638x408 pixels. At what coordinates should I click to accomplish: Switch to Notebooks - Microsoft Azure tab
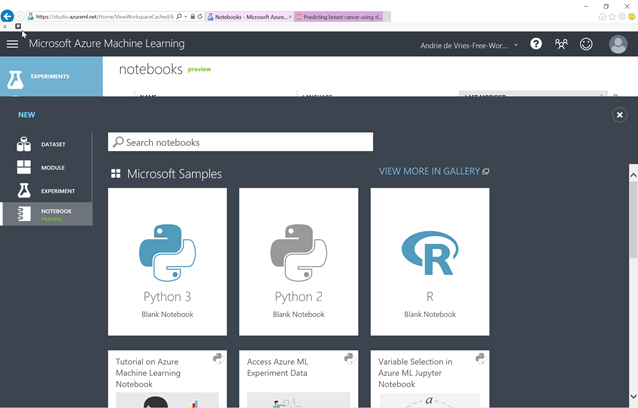click(x=249, y=17)
